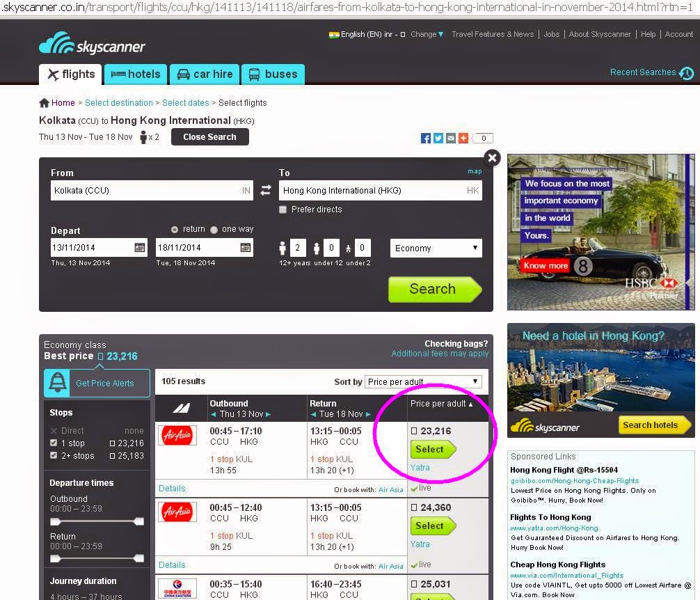Screen dimensions: 700x600
Task: Click the From field Kolkata (CCU)
Action: point(152,191)
